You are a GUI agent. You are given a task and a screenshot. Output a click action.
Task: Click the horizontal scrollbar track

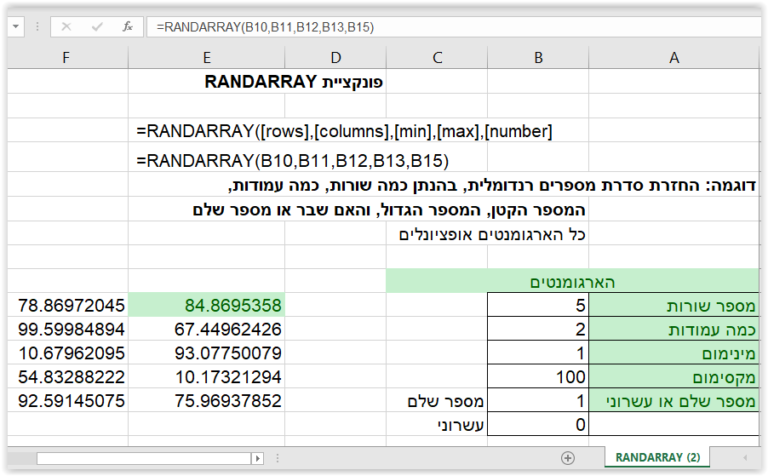point(144,458)
